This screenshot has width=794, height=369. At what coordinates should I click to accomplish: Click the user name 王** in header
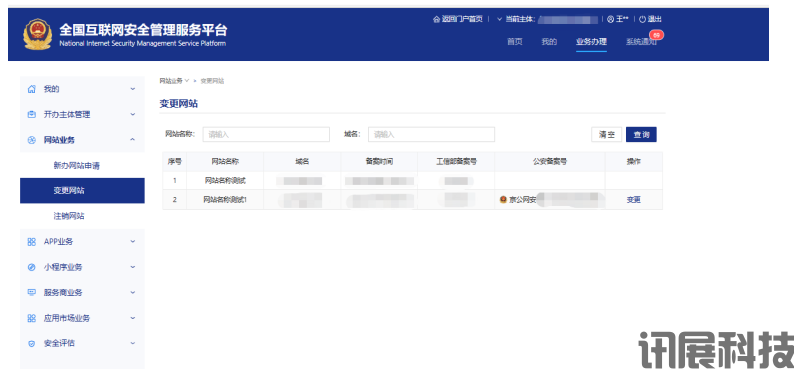point(622,19)
